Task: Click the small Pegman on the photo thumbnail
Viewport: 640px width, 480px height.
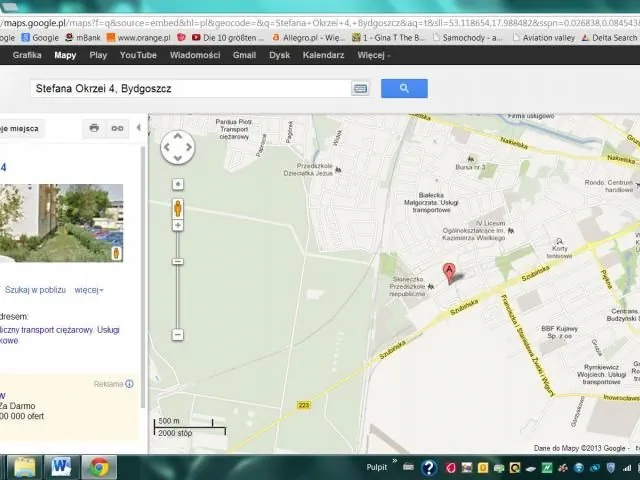Action: tap(116, 253)
